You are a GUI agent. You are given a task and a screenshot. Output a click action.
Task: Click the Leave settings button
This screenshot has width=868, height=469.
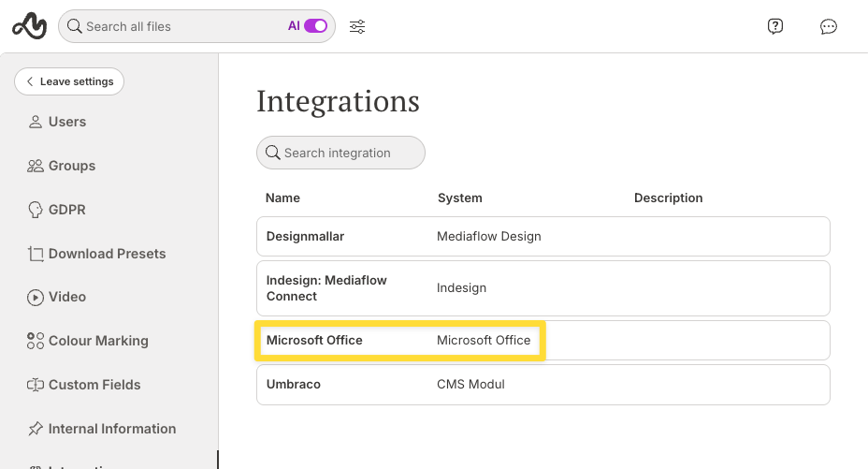[x=69, y=81]
